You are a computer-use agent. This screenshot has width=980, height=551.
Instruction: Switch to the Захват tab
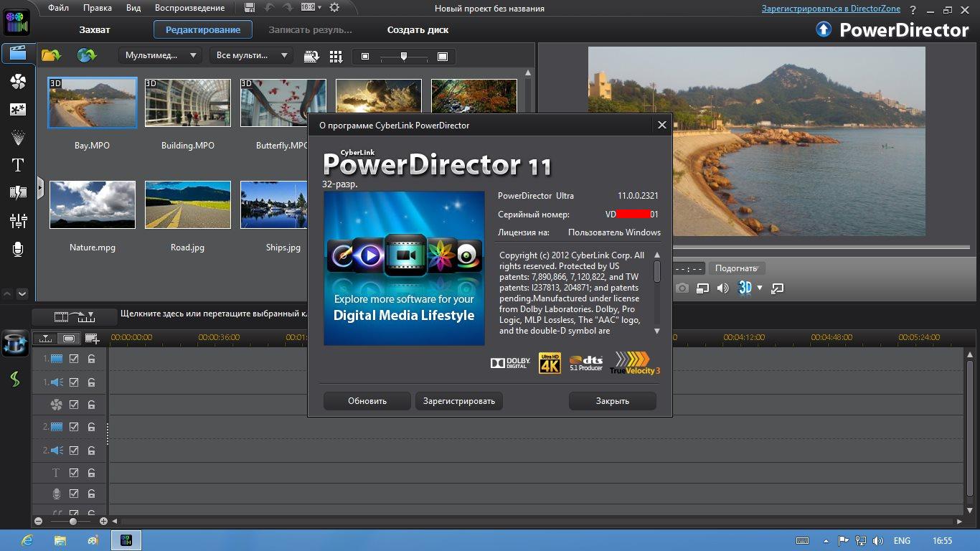coord(95,30)
